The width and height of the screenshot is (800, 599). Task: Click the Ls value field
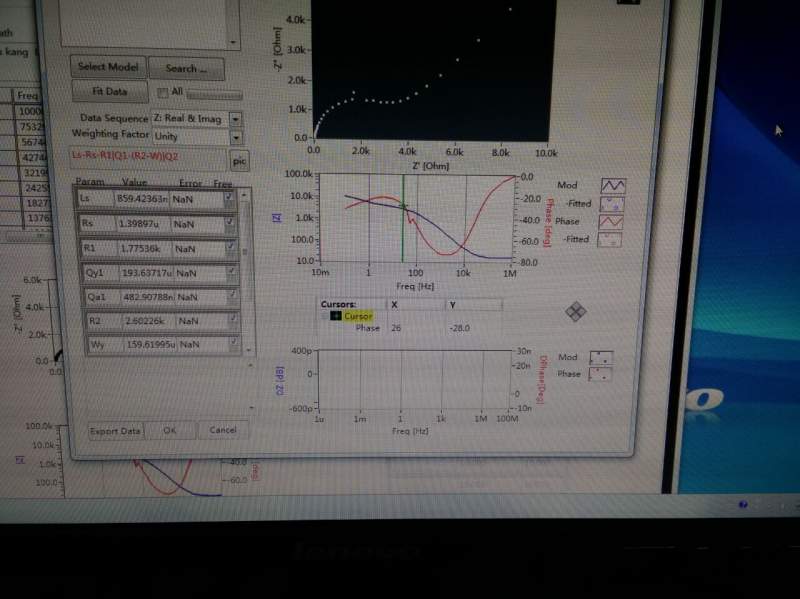[142, 198]
